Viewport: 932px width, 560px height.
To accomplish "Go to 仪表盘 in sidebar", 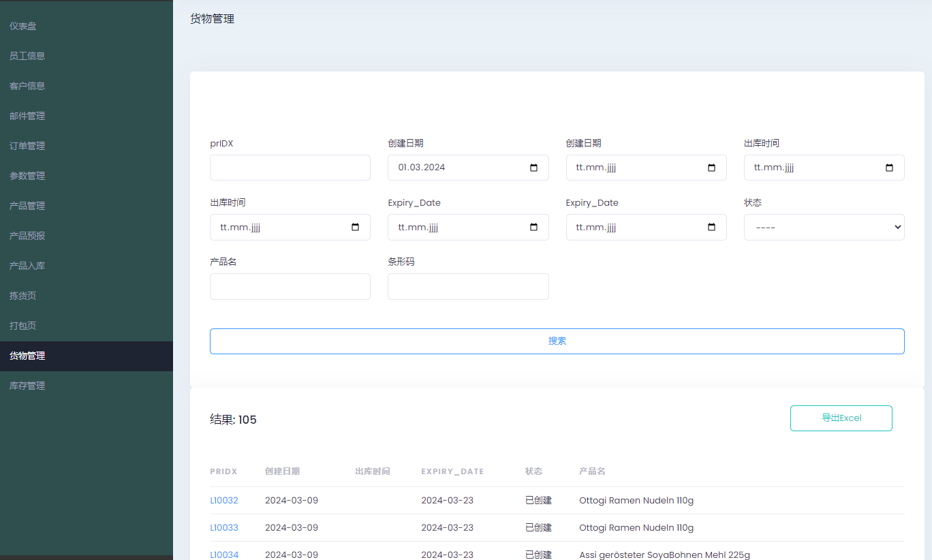I will tap(87, 26).
